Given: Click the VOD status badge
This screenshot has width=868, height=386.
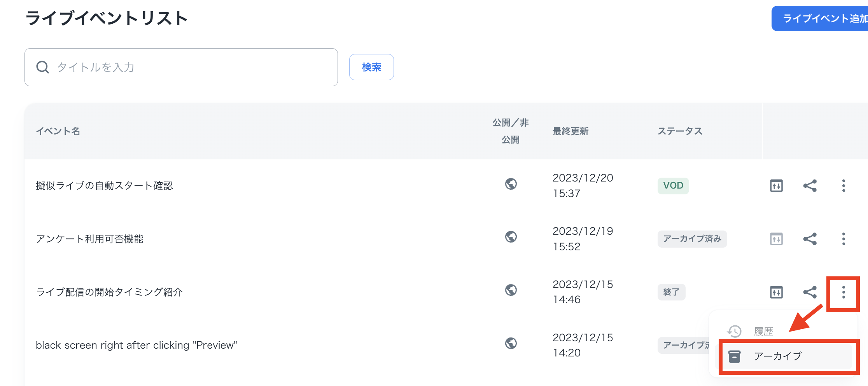Looking at the screenshot, I should [x=673, y=185].
